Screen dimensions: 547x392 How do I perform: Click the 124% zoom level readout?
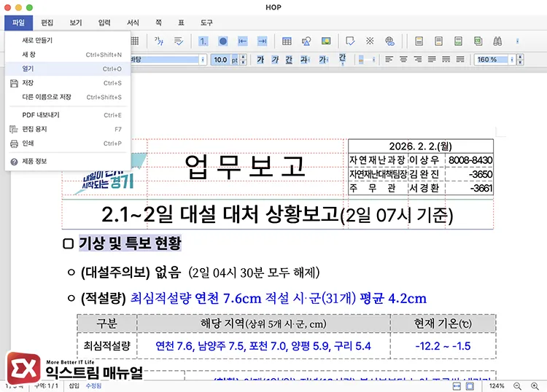(x=497, y=386)
